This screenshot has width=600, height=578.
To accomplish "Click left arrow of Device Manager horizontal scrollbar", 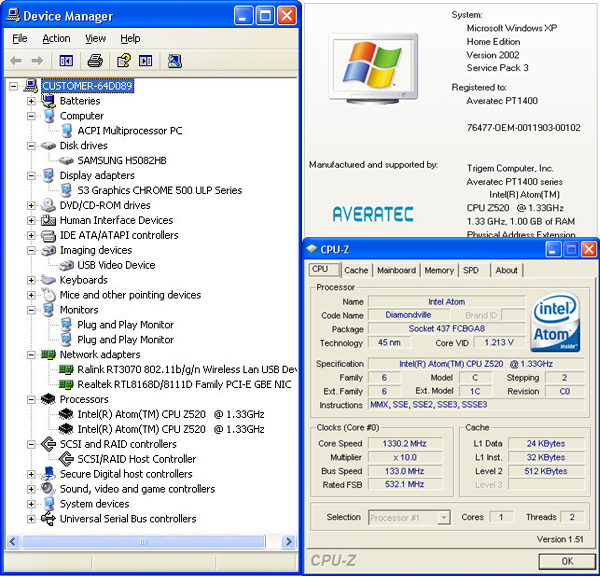I will coord(13,541).
